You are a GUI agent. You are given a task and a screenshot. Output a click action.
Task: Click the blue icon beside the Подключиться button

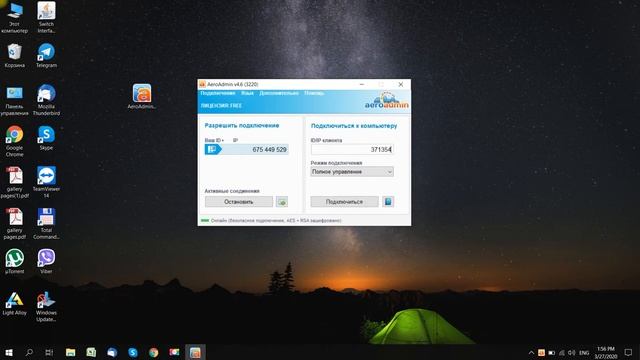point(388,202)
